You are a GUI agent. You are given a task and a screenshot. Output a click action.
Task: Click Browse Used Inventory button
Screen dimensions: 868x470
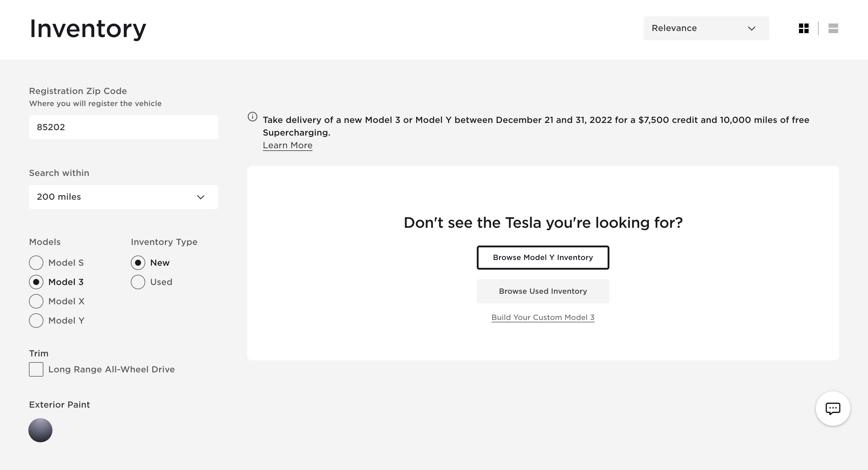(543, 291)
